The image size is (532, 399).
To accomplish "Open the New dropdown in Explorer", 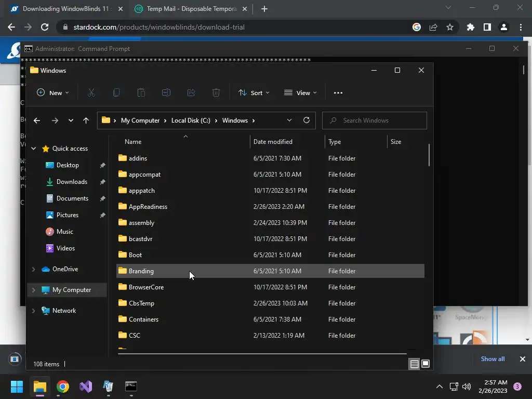I will [x=53, y=92].
